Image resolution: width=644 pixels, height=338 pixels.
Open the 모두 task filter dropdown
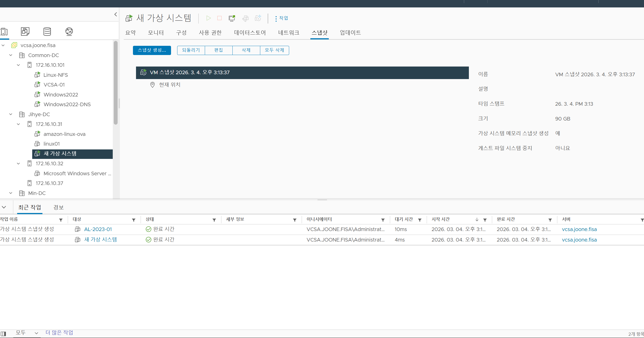click(x=27, y=333)
